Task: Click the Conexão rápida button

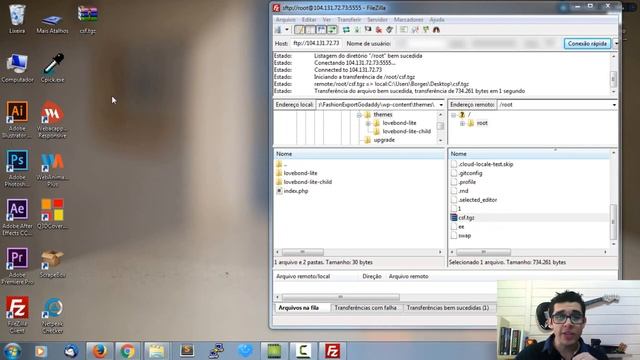Action: (587, 44)
